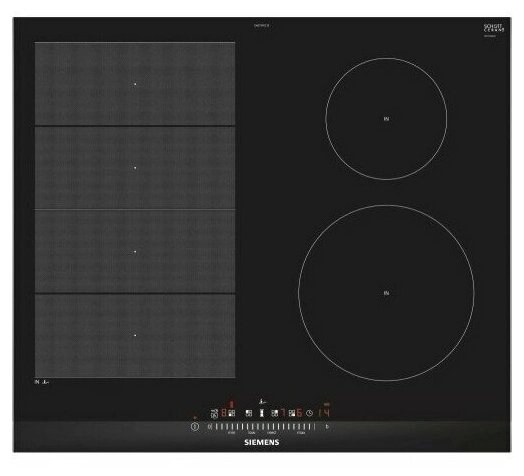Tap the topmost flex zone segment
Screen dimensions: 524x476
135,84
